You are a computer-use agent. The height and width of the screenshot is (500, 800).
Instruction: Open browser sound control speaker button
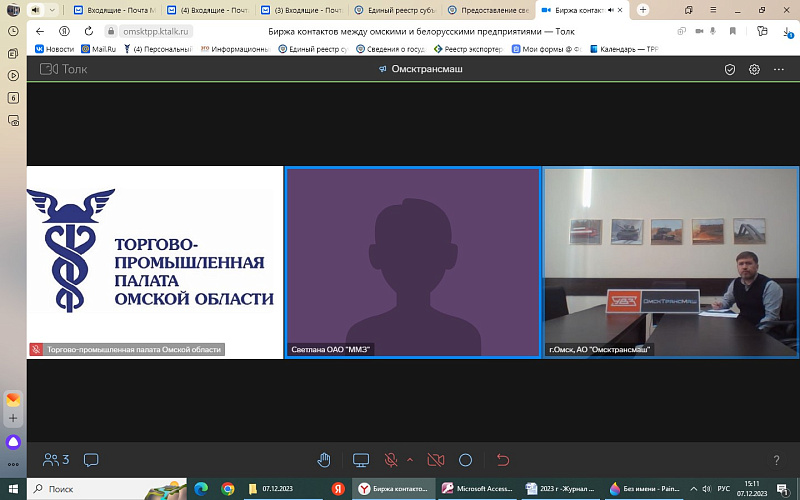click(35, 10)
